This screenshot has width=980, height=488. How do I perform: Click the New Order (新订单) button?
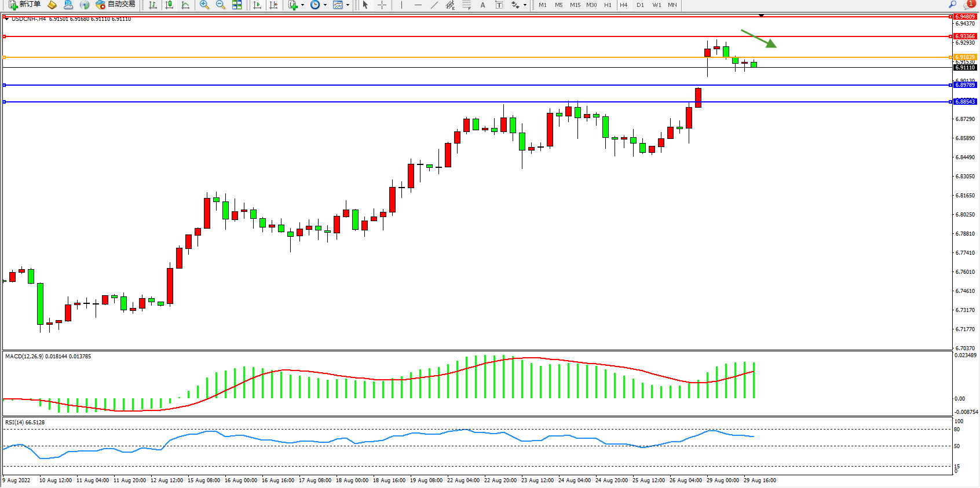[25, 5]
